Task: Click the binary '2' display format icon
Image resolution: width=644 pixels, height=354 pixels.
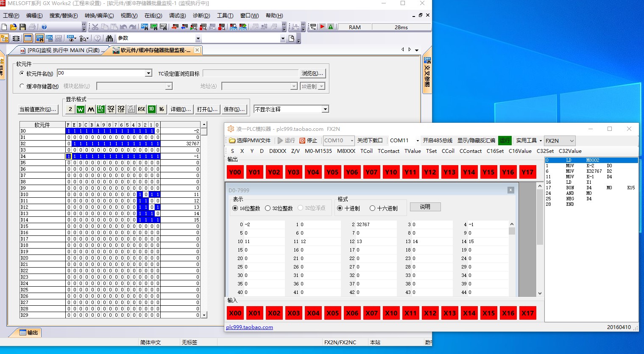Action: coord(70,109)
